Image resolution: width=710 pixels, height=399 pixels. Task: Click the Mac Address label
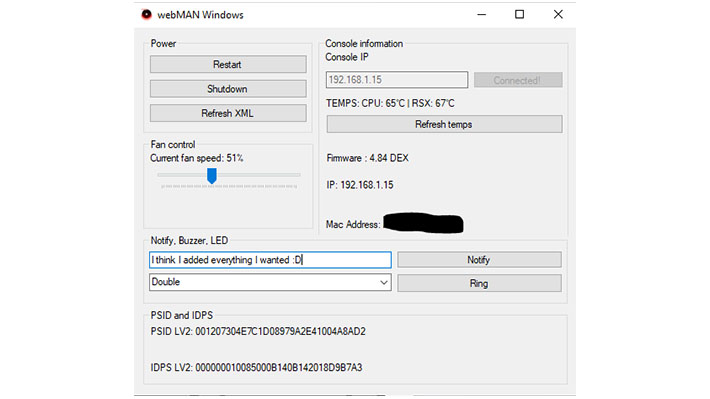[x=353, y=224]
